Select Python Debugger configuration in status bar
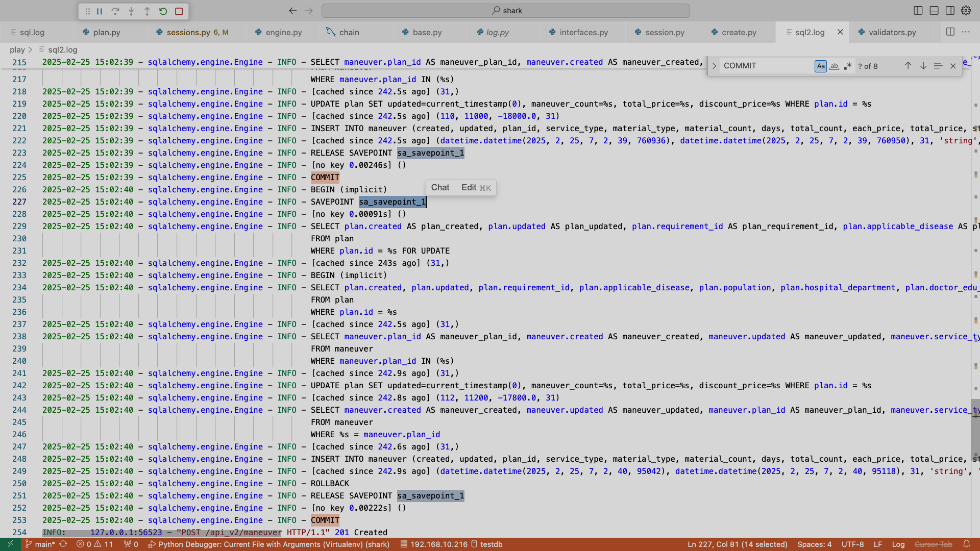980x551 pixels. point(269,544)
